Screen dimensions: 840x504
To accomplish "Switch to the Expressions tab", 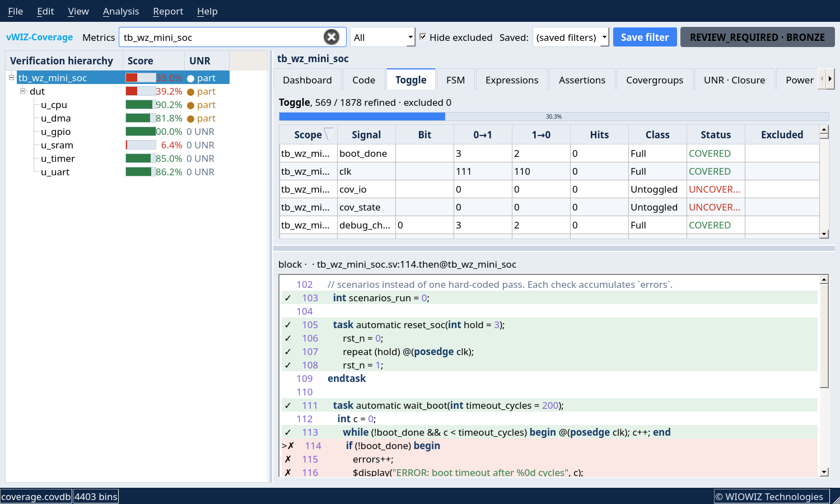I will coord(512,80).
